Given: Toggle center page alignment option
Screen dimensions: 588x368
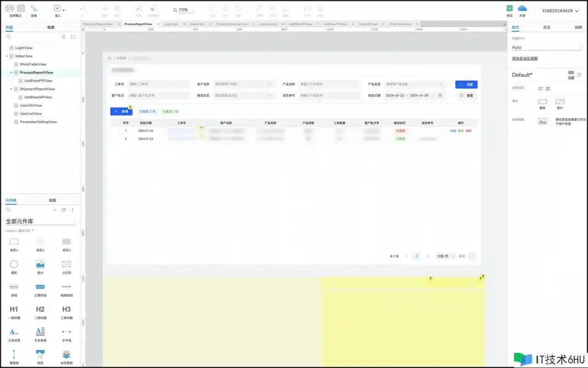Looking at the screenshot, I should point(548,89).
